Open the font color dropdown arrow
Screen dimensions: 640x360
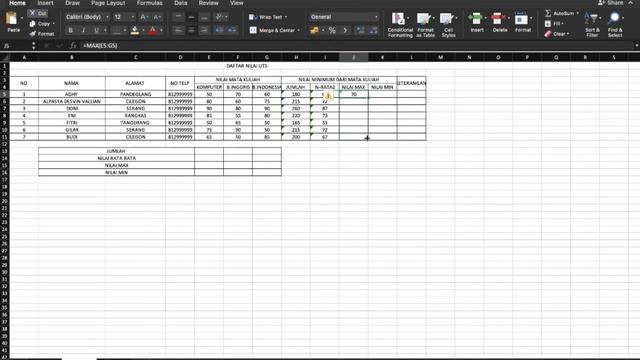point(162,30)
